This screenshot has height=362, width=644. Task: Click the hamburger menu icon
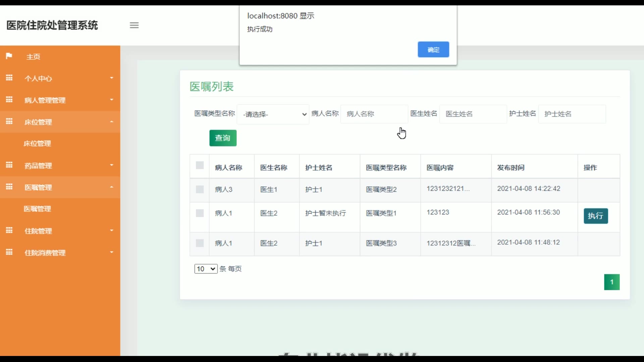point(134,25)
